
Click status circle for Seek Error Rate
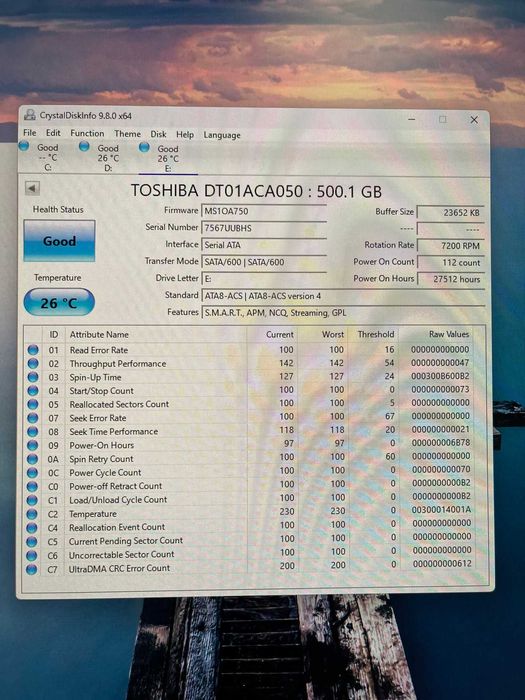(x=33, y=418)
